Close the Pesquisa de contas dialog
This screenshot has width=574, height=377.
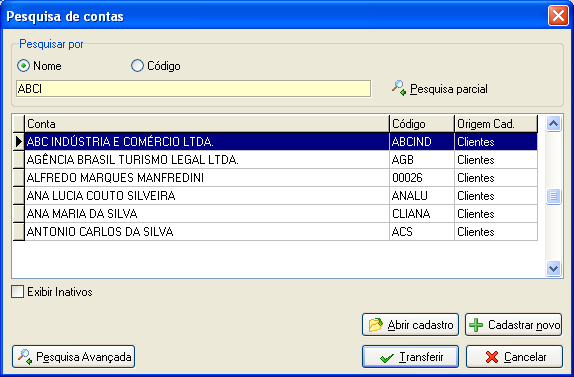558,16
